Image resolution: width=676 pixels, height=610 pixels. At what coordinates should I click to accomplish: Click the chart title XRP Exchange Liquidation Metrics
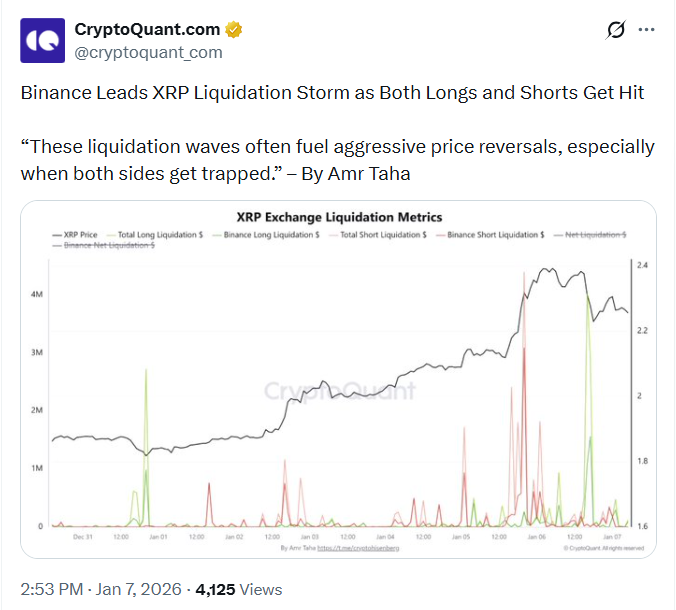tap(339, 216)
